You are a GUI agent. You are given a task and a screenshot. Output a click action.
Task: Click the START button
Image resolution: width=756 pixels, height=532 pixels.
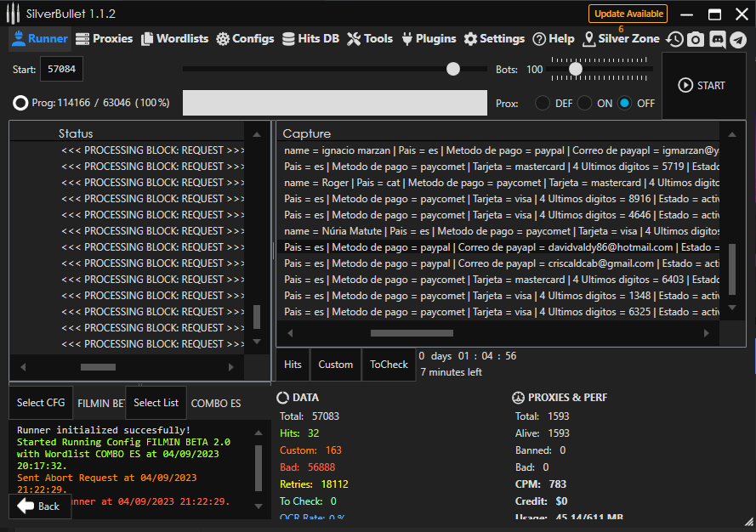pos(703,85)
